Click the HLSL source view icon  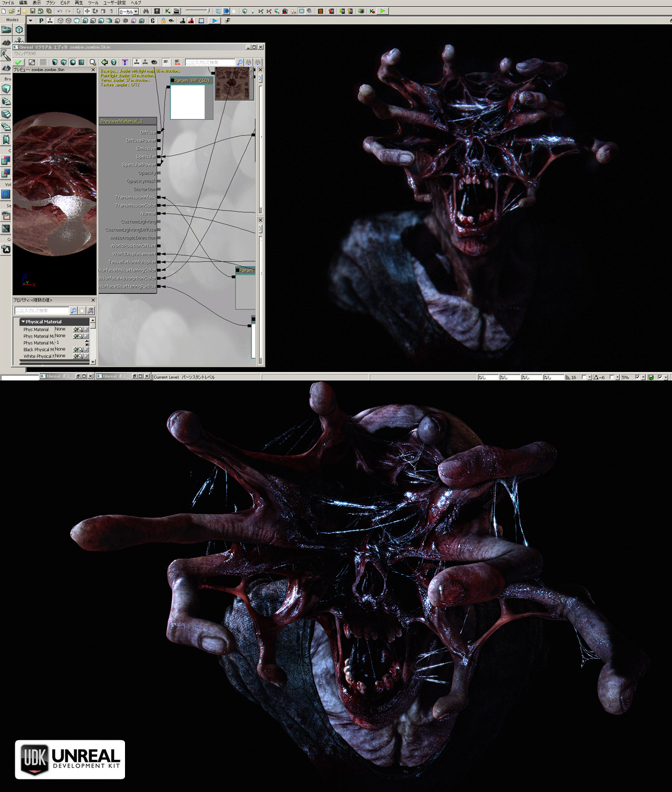pyautogui.click(x=177, y=62)
